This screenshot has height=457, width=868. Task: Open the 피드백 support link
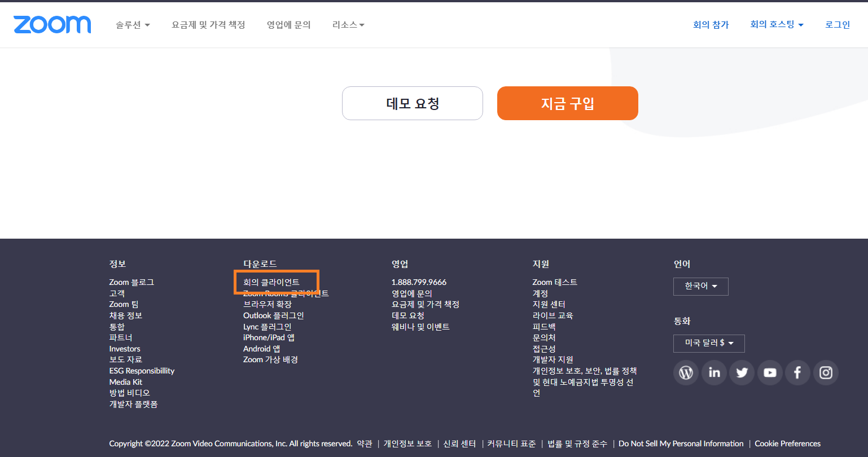(x=544, y=327)
